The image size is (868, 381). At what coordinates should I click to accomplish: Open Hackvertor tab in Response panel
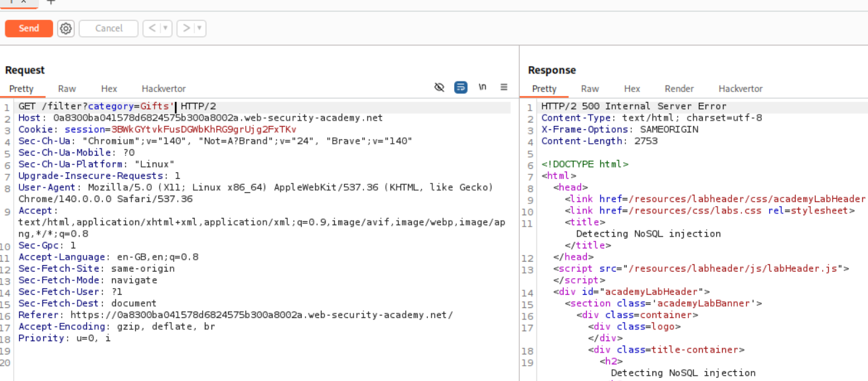(740, 89)
